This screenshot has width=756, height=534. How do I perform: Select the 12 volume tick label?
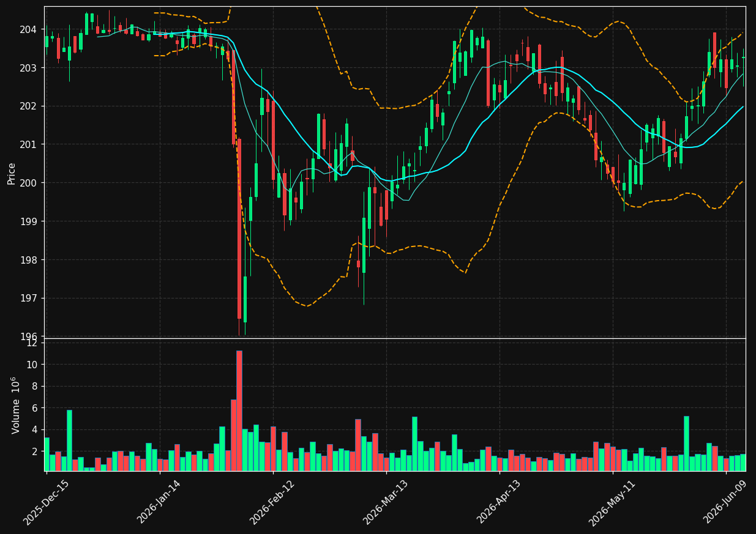tap(32, 343)
